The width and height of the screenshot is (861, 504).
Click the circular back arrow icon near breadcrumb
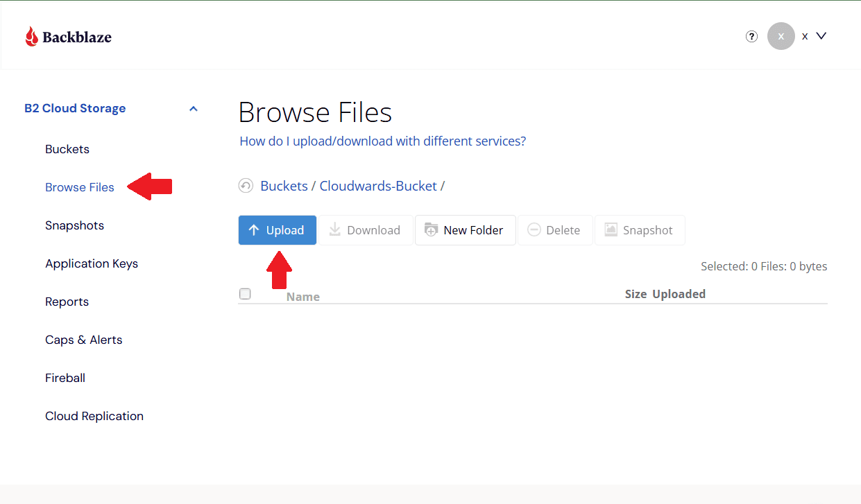246,186
